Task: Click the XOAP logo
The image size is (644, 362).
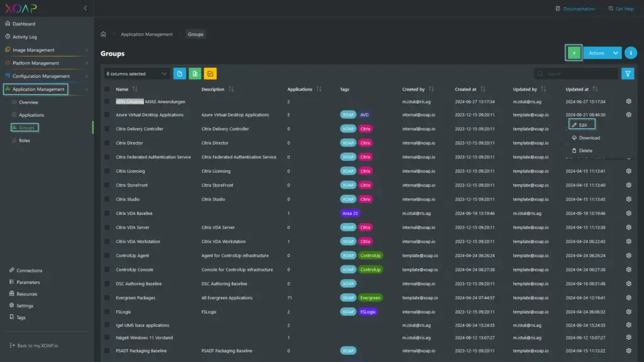Action: (21, 8)
